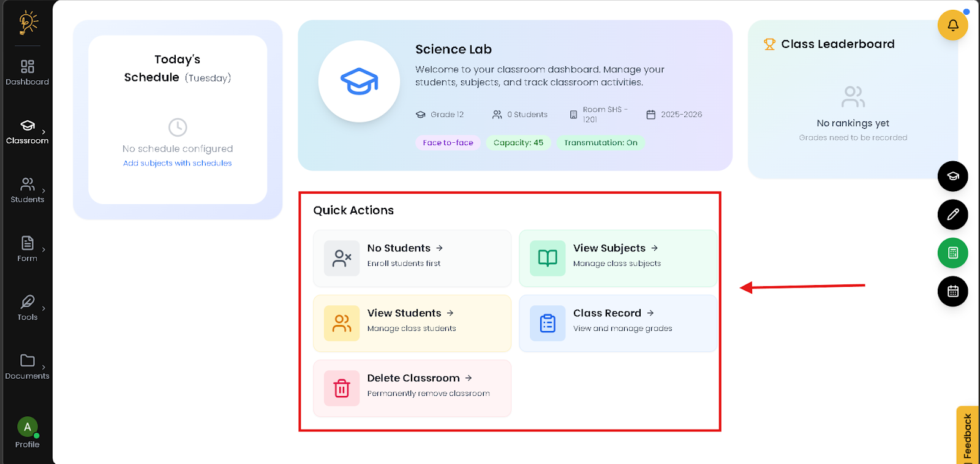Expand the Tools sidebar submenu chevron
Viewport: 980px width, 464px height.
43,308
